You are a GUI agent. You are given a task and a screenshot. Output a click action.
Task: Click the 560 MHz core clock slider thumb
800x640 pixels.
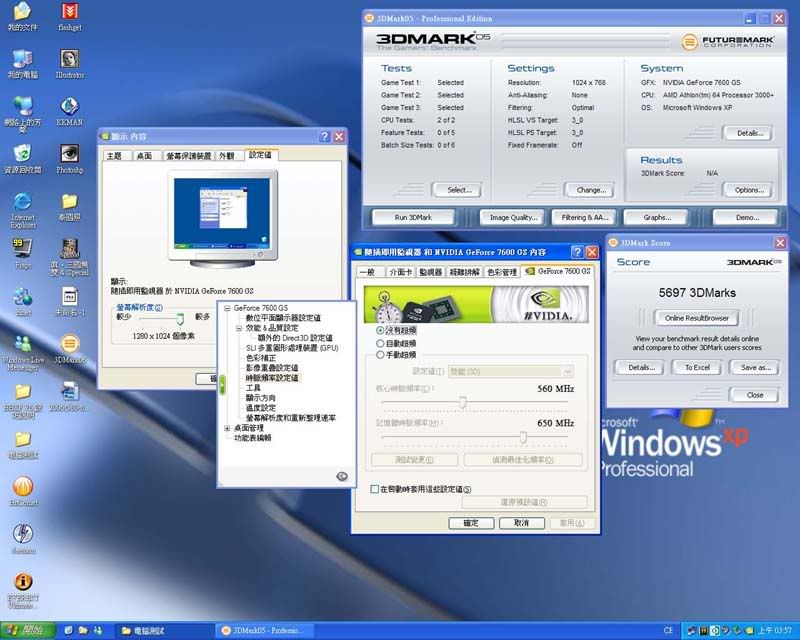[462, 402]
